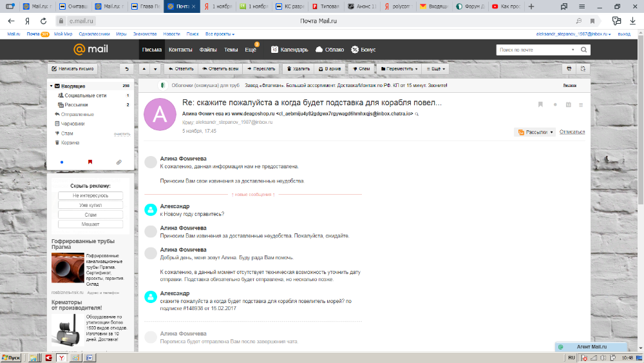Open the Рассылки category dropdown
This screenshot has width=644, height=363.
(535, 132)
